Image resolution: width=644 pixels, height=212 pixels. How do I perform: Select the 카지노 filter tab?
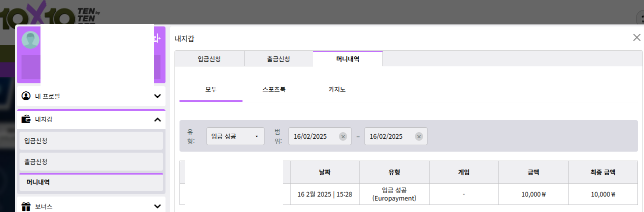click(x=337, y=90)
